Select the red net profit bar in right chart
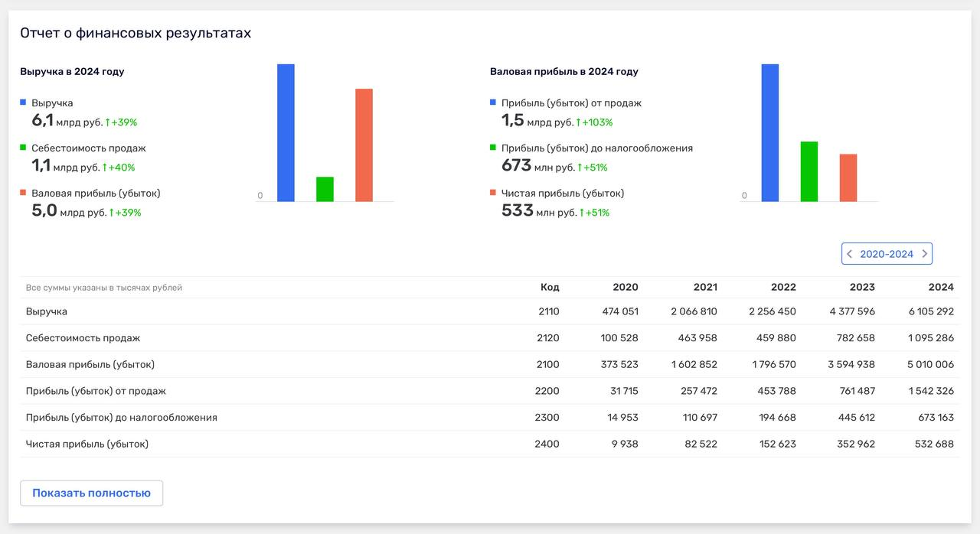This screenshot has height=534, width=980. point(848,177)
